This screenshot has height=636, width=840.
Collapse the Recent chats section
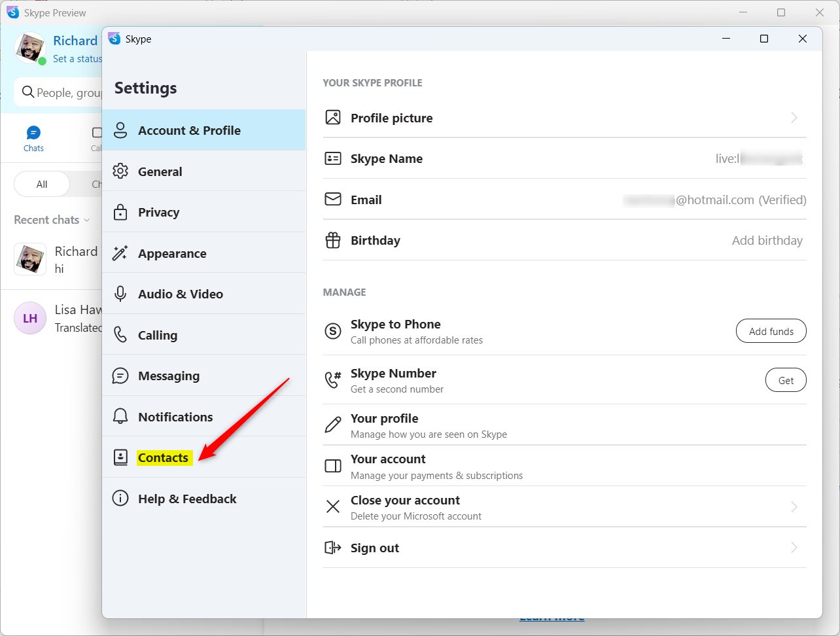(x=86, y=220)
